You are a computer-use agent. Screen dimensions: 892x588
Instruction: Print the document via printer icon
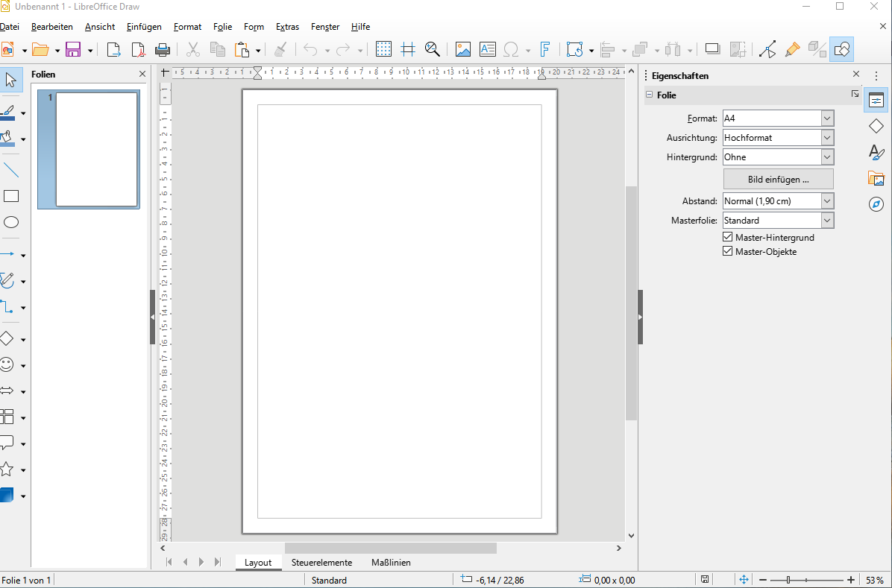pyautogui.click(x=163, y=49)
